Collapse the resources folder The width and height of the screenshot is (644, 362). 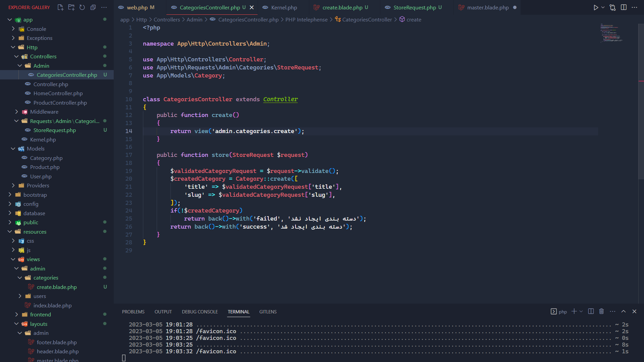(10, 232)
